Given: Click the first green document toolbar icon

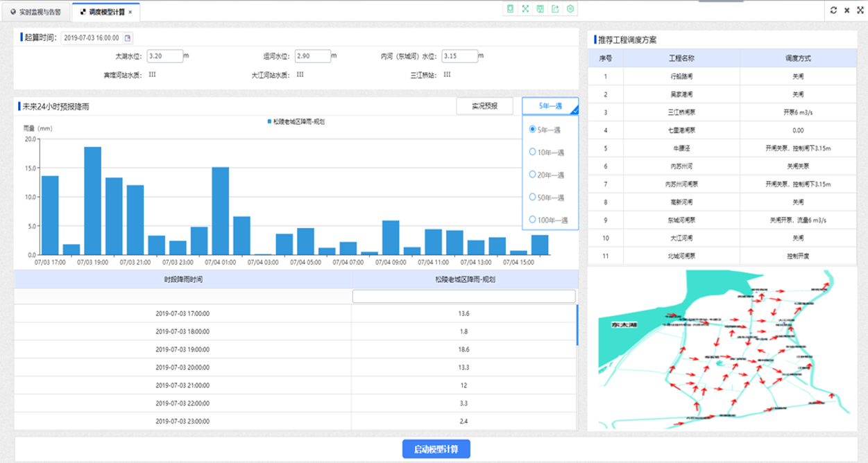Looking at the screenshot, I should (x=510, y=9).
